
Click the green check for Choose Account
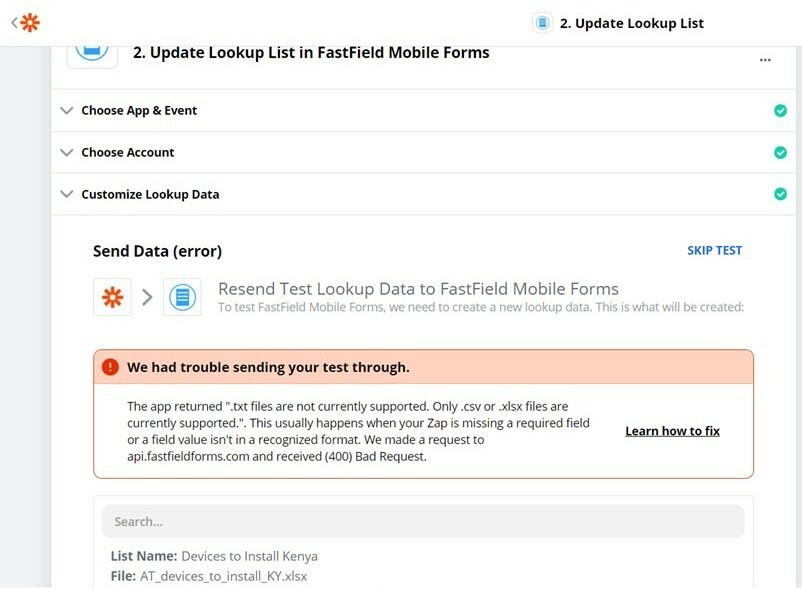pos(780,152)
